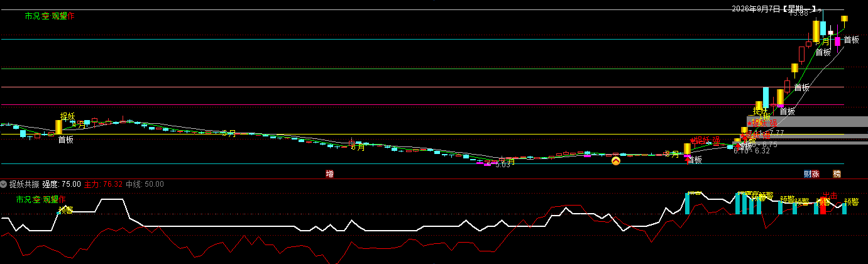The image size is (868, 264).
Task: Click the 6.10-6.32 price range label
Action: point(752,151)
